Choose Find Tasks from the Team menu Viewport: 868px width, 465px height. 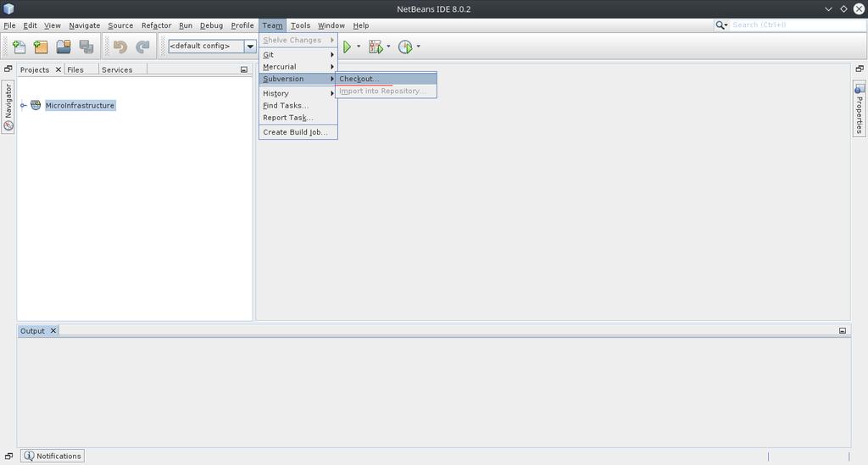tap(298, 106)
